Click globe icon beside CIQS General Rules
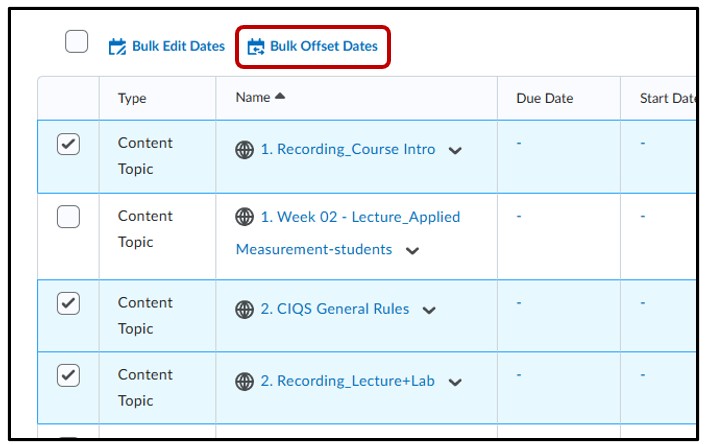 point(245,310)
